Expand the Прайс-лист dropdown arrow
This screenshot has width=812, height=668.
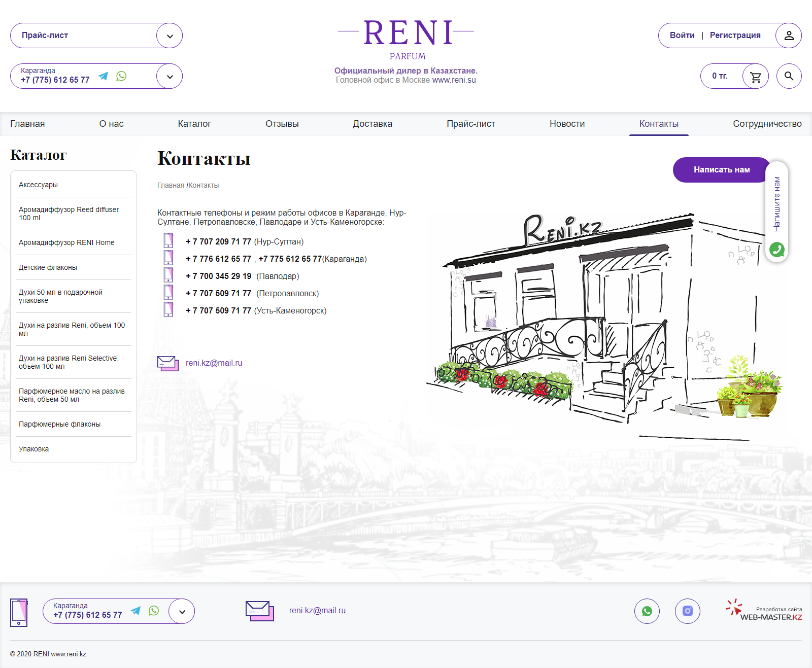[170, 36]
